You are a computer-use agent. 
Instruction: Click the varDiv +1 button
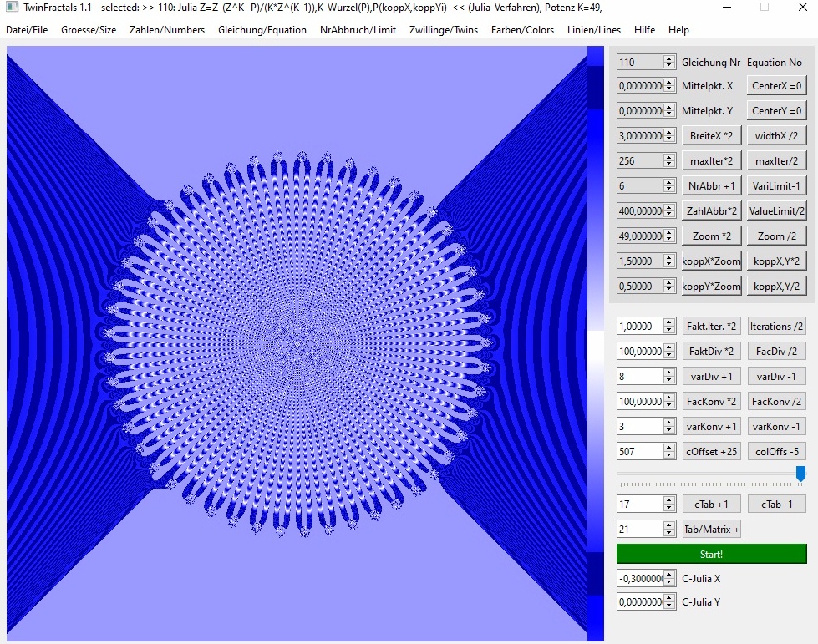click(x=712, y=376)
